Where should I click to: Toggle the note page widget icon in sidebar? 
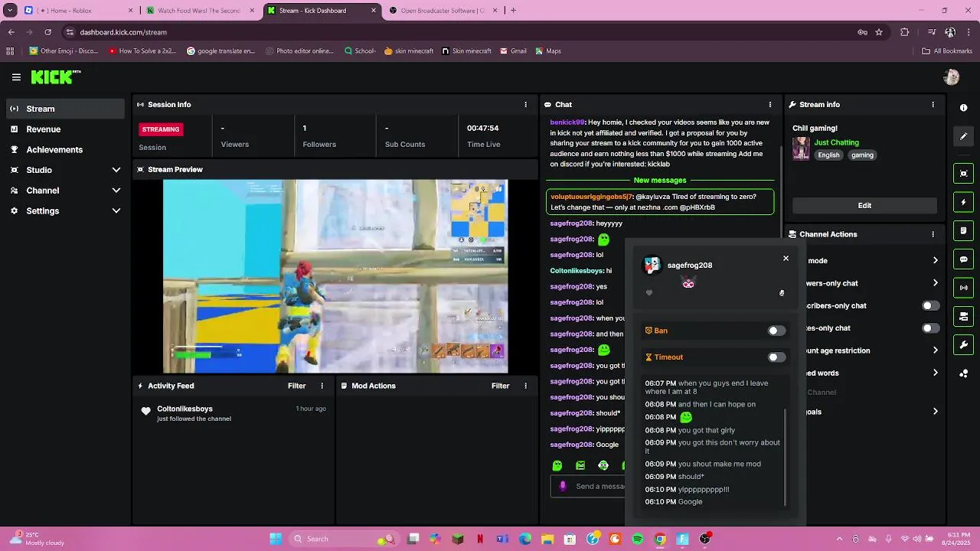coord(963,230)
